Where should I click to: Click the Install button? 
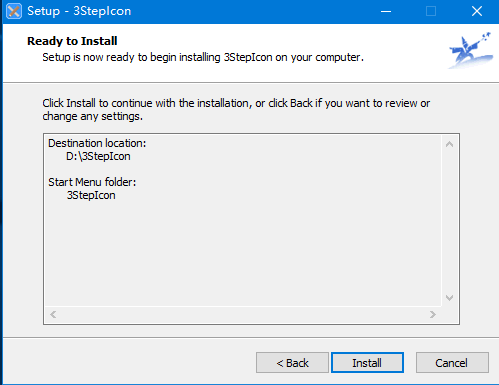click(367, 362)
